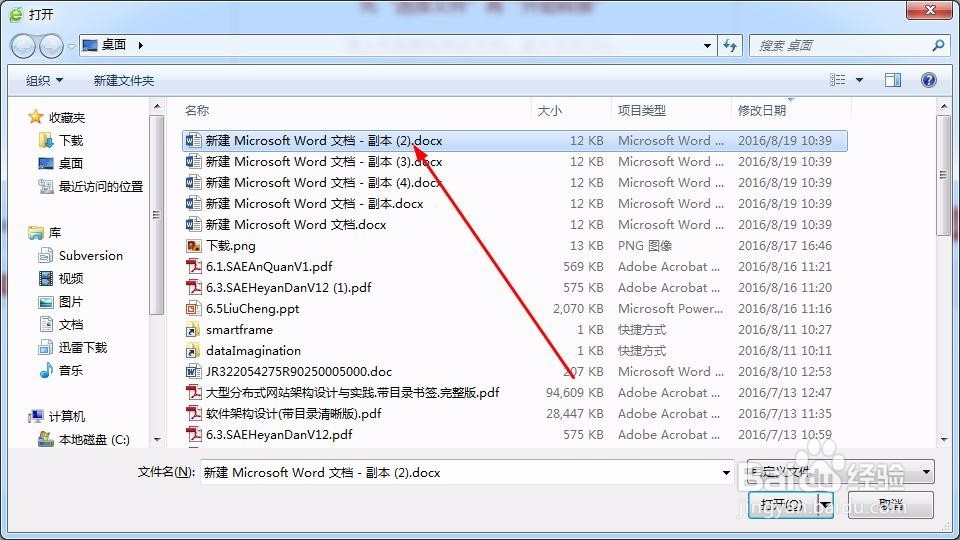
Task: Click the Forward navigation arrow button
Action: coord(51,46)
